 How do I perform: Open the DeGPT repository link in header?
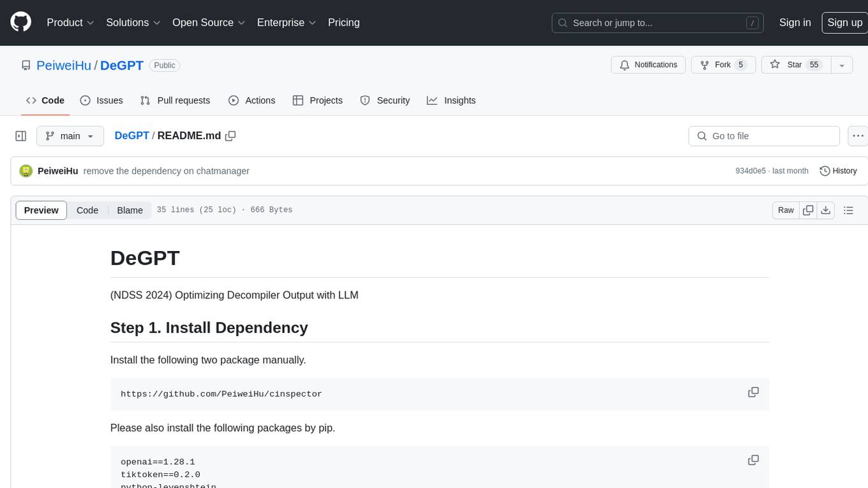tap(122, 65)
